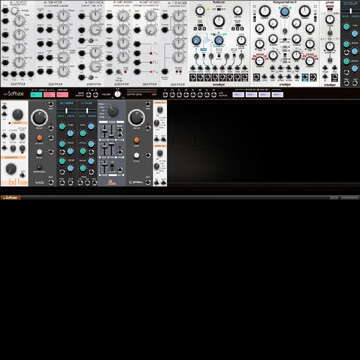The width and height of the screenshot is (360, 360).
Task: Click the left blue knob on the Rubicon module
Action: [197, 41]
